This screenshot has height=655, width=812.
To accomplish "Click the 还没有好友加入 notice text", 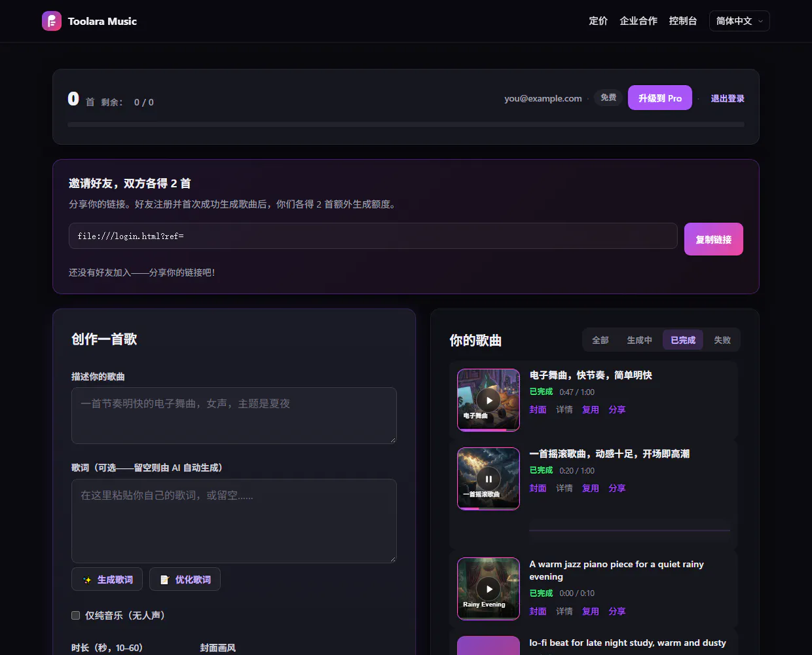I will click(142, 272).
